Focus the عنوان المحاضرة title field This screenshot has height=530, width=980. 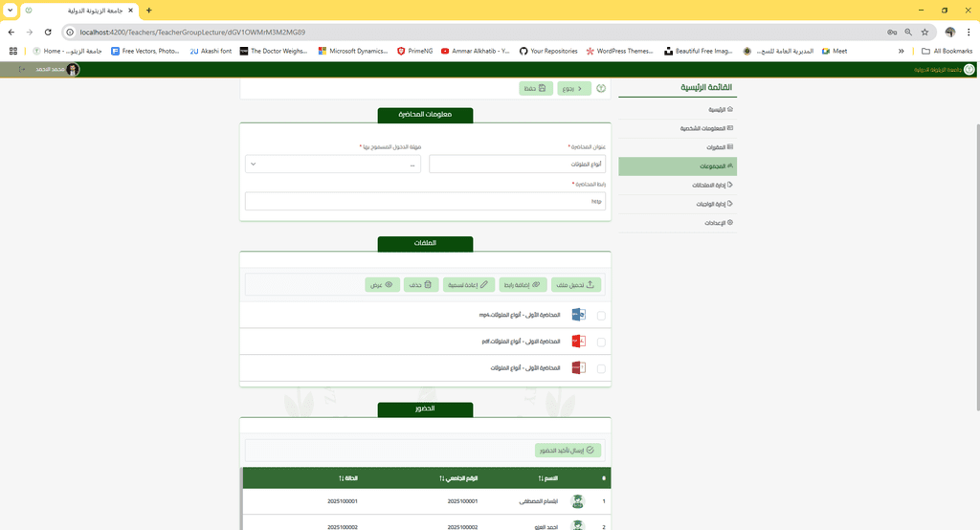[517, 165]
